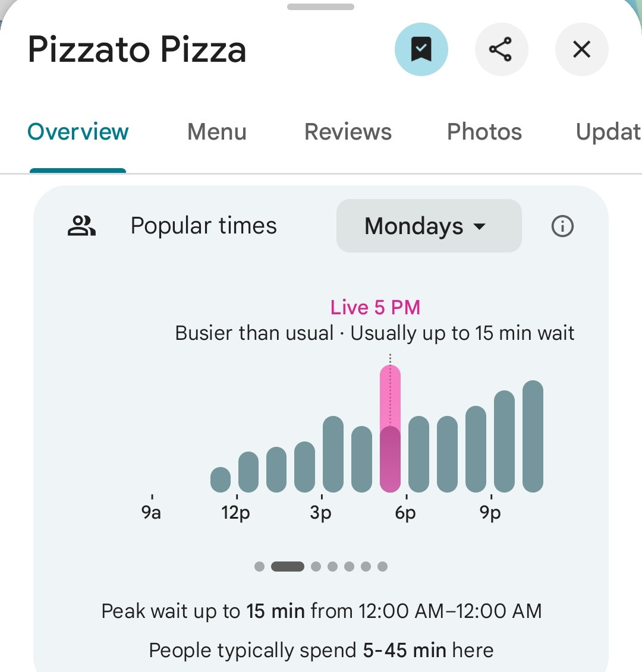Tap the people icon beside Popular times
This screenshot has height=672, width=642.
(81, 226)
